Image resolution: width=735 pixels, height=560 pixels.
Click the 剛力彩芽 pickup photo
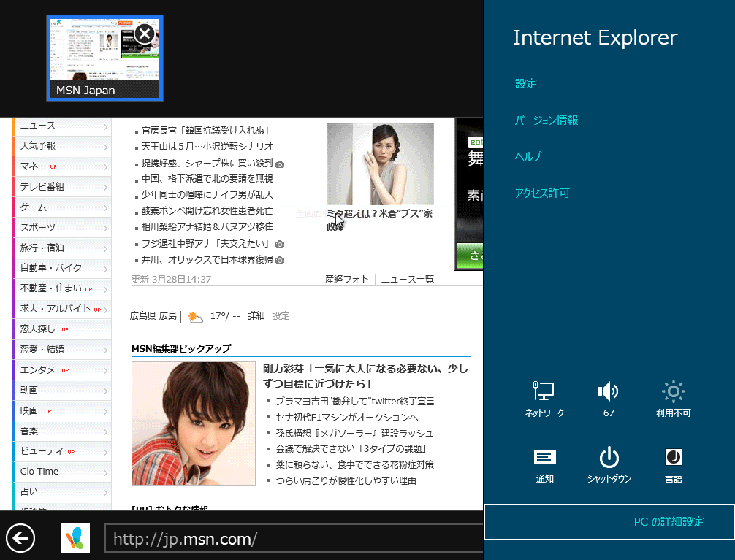(x=194, y=423)
